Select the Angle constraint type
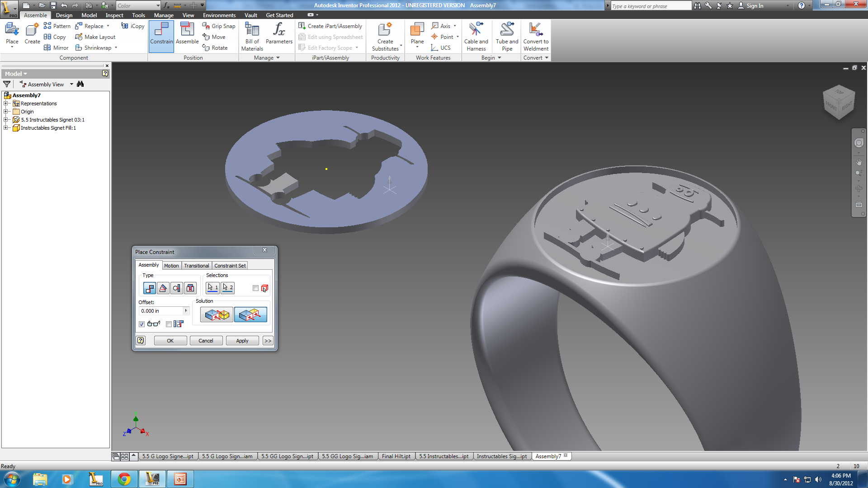Screen dimensions: 868x488 click(163, 288)
